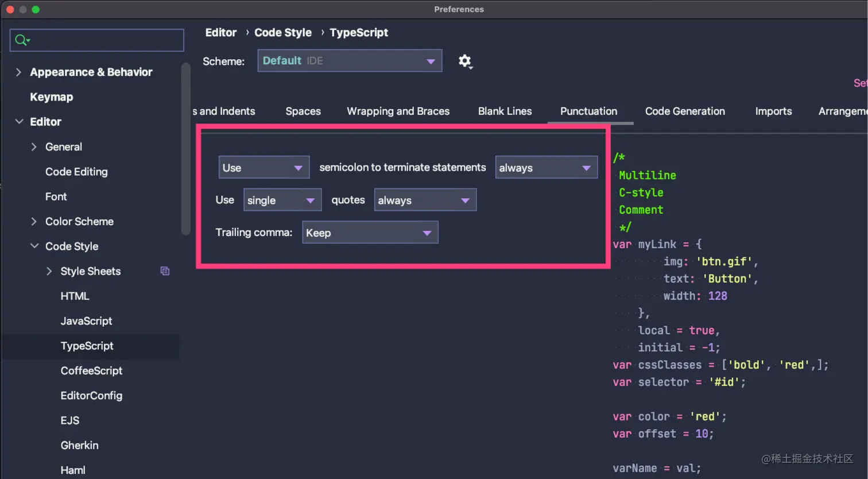
Task: Focus the preferences search field
Action: point(97,40)
